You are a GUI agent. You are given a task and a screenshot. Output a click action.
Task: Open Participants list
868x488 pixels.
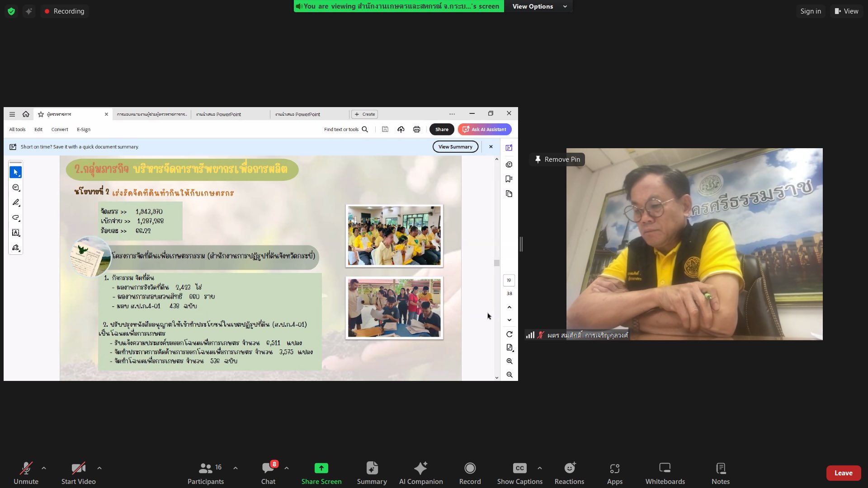pos(206,473)
